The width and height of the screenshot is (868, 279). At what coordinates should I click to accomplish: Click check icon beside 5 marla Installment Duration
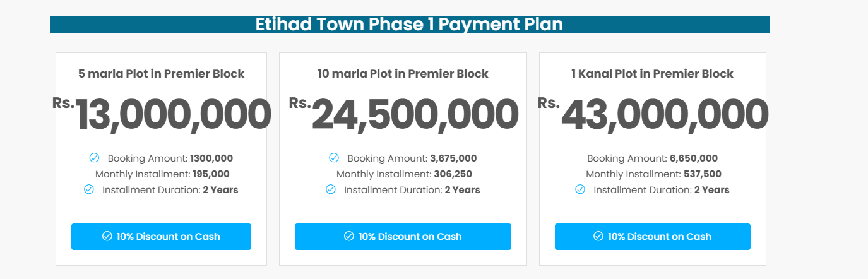click(89, 189)
